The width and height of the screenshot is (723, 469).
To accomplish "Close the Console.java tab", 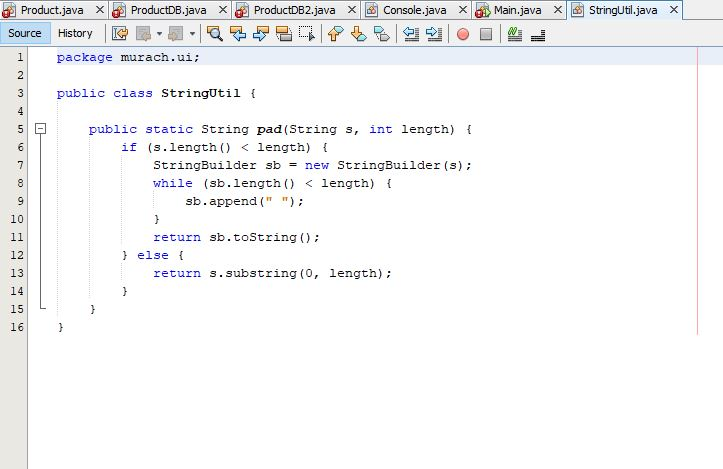I will (x=463, y=10).
